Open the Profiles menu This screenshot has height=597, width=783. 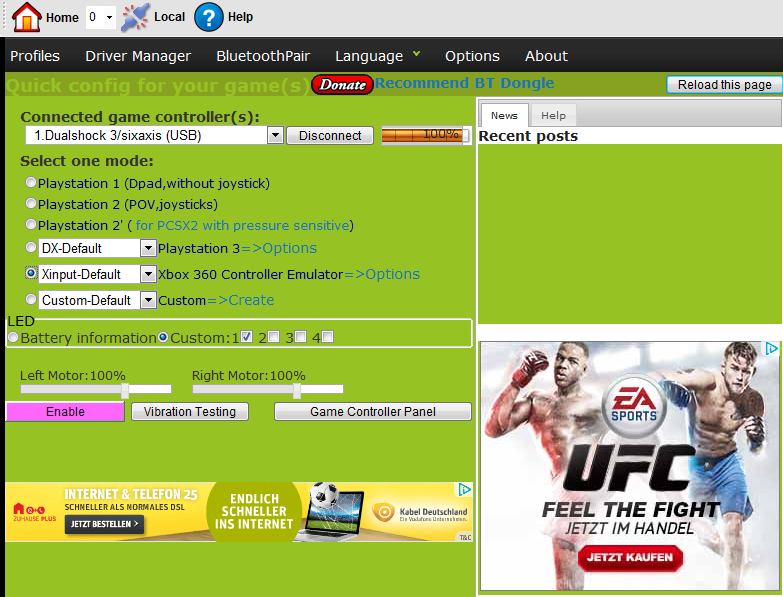35,56
